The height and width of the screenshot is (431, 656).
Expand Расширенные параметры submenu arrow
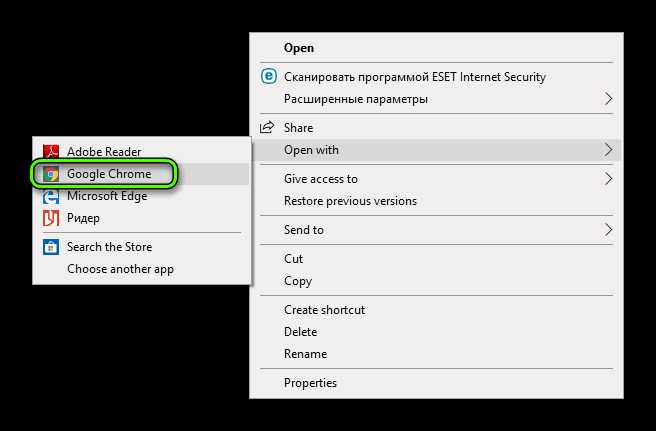pos(608,99)
